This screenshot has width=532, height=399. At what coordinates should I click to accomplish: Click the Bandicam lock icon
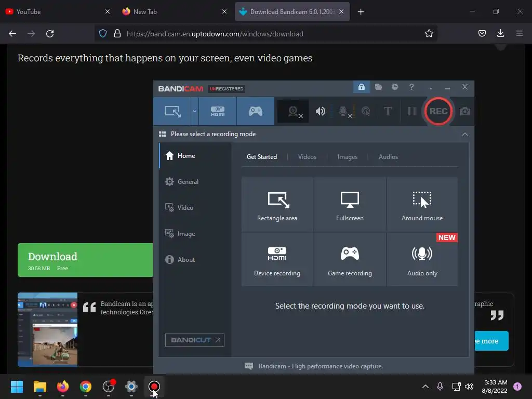click(362, 87)
